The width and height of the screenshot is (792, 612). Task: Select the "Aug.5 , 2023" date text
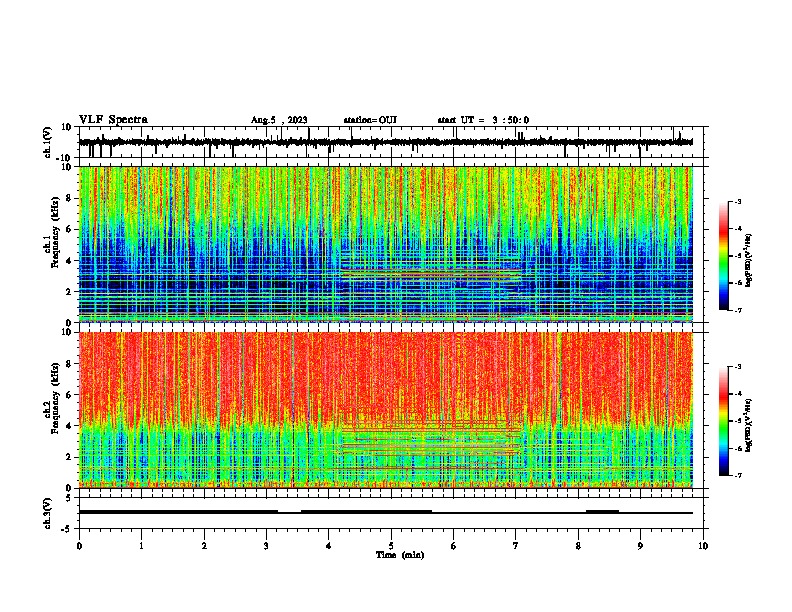click(279, 120)
